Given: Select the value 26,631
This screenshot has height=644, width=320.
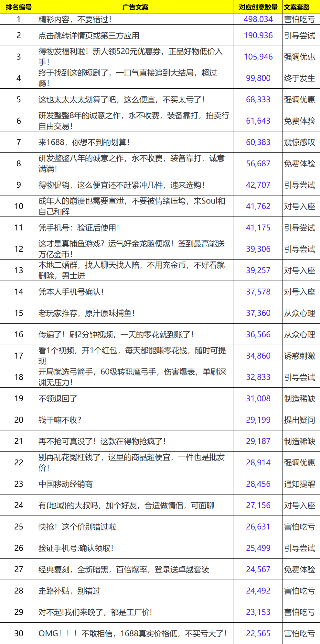Looking at the screenshot, I should click(x=258, y=527).
